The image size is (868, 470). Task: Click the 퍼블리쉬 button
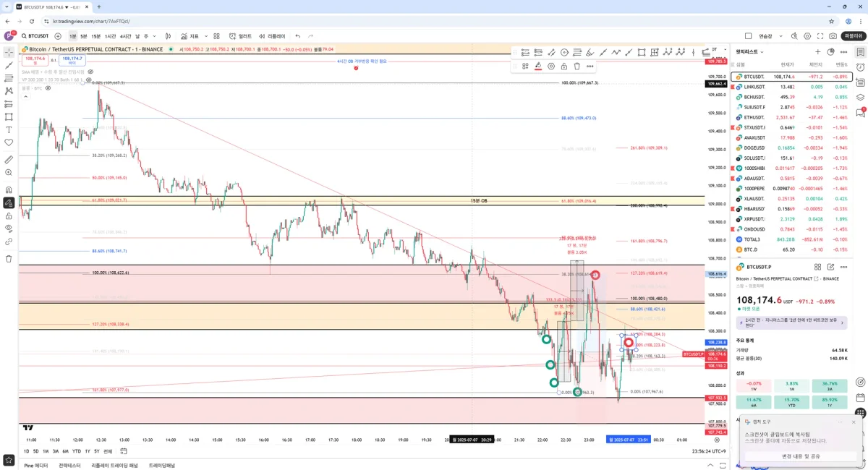tap(854, 36)
